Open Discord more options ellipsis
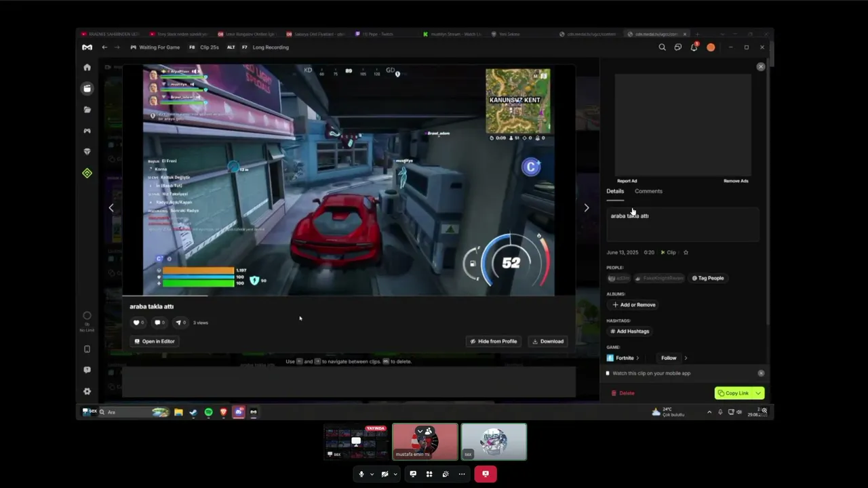This screenshot has height=488, width=868. [462, 474]
